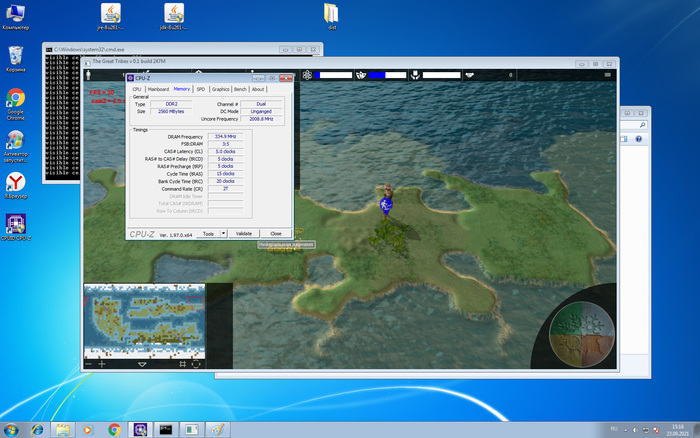Switch to the Mainboard tab
Screen dimensions: 700x438
(159, 89)
